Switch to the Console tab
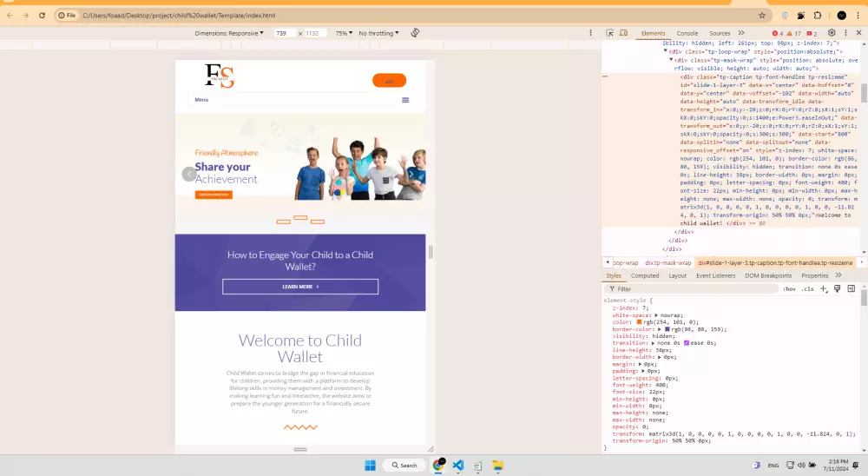Screen dimensions: 868x476 (687, 33)
